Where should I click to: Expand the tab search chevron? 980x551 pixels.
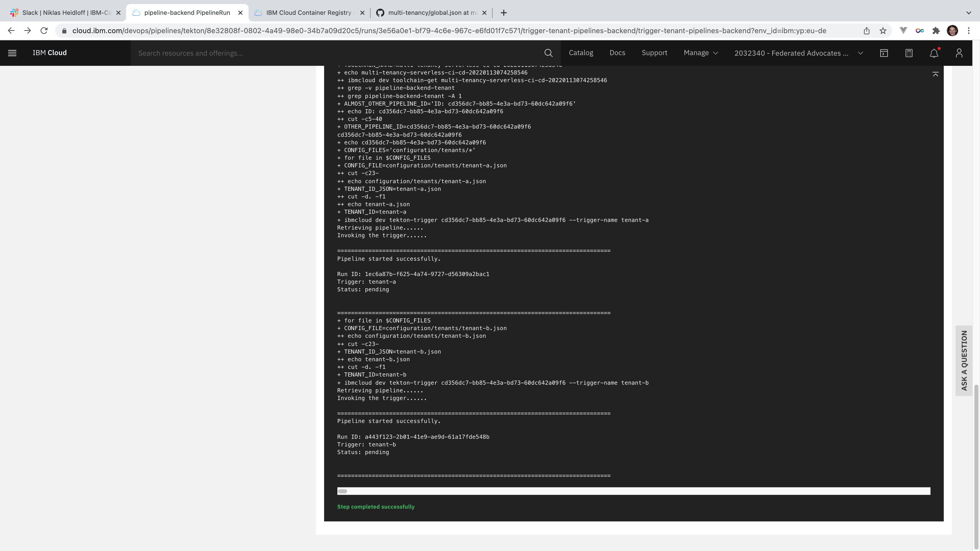968,12
